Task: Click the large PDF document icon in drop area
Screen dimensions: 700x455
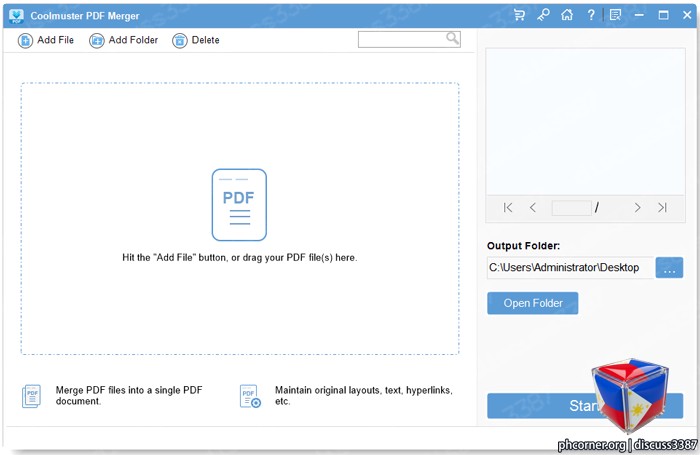Action: tap(239, 205)
